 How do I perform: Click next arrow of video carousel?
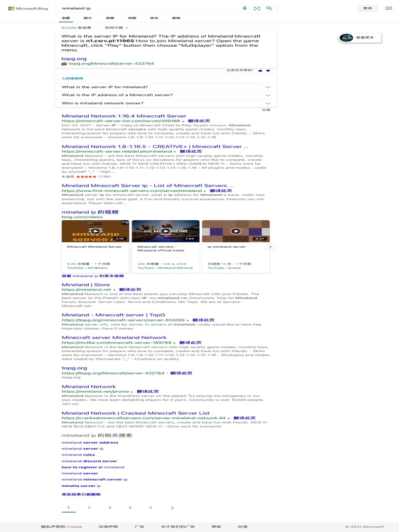tap(270, 247)
